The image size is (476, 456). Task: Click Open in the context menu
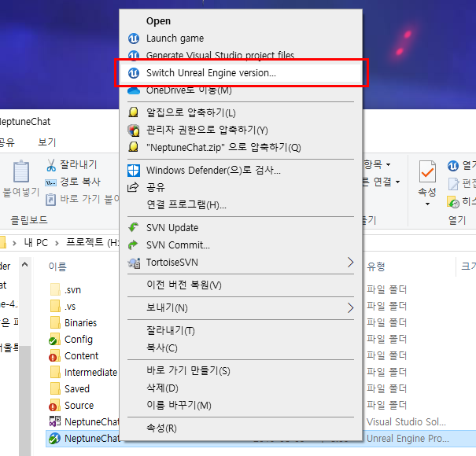click(x=158, y=21)
